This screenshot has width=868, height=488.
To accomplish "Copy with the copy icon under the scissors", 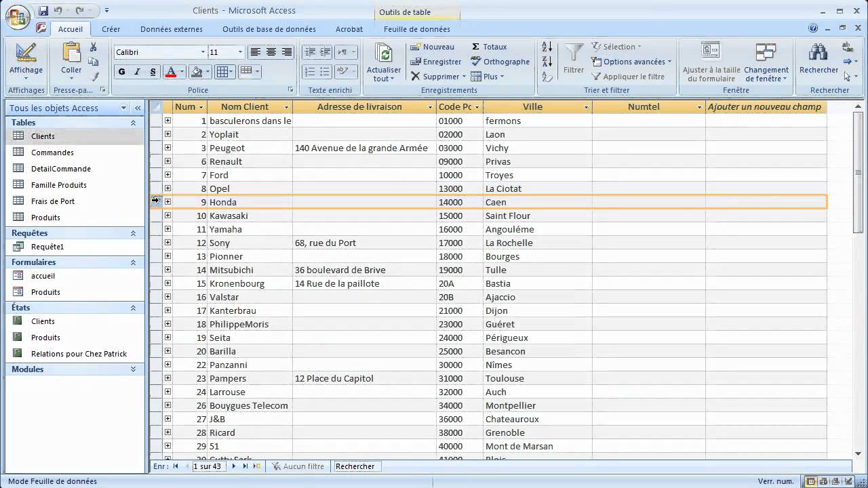I will [94, 62].
